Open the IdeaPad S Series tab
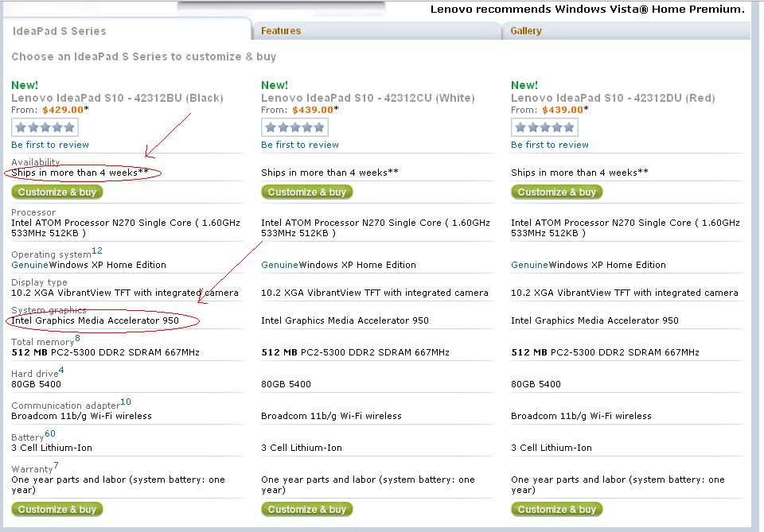This screenshot has height=532, width=764. pyautogui.click(x=59, y=31)
